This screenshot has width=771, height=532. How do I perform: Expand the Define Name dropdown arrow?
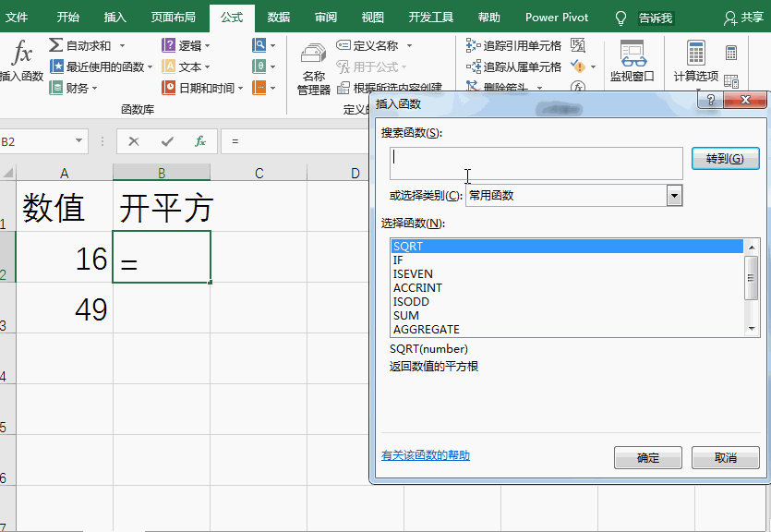[x=409, y=46]
